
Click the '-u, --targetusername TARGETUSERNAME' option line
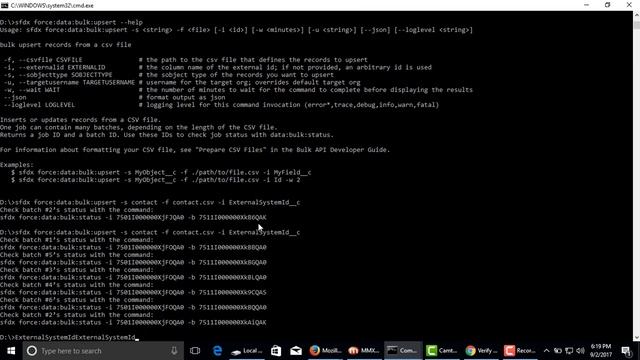click(x=182, y=82)
